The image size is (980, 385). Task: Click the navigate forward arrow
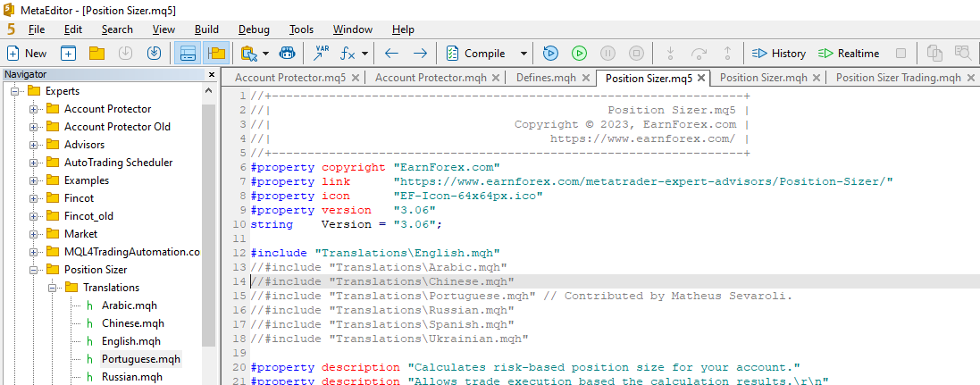(419, 54)
